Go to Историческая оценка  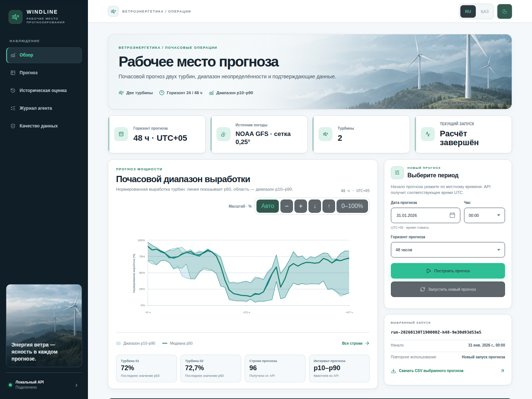tap(44, 91)
